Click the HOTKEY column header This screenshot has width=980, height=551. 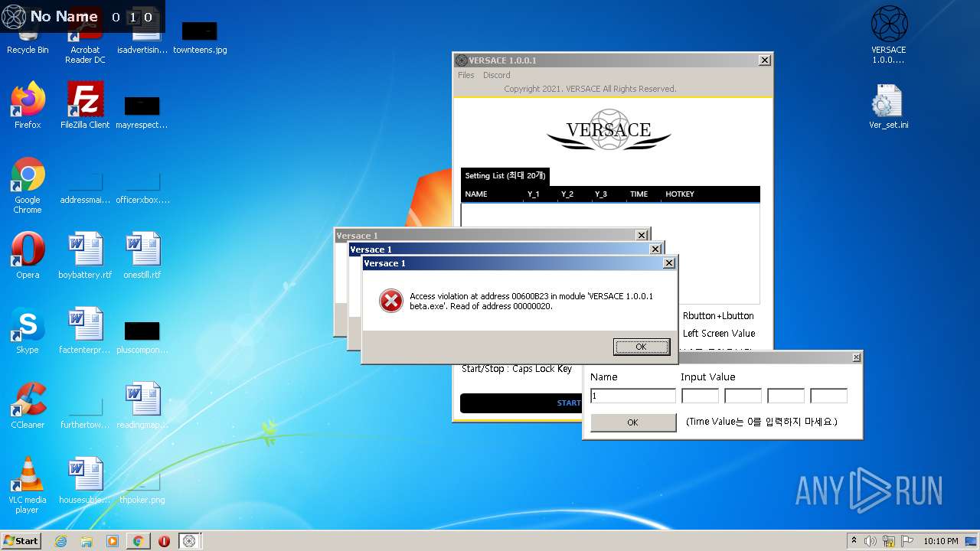[680, 194]
